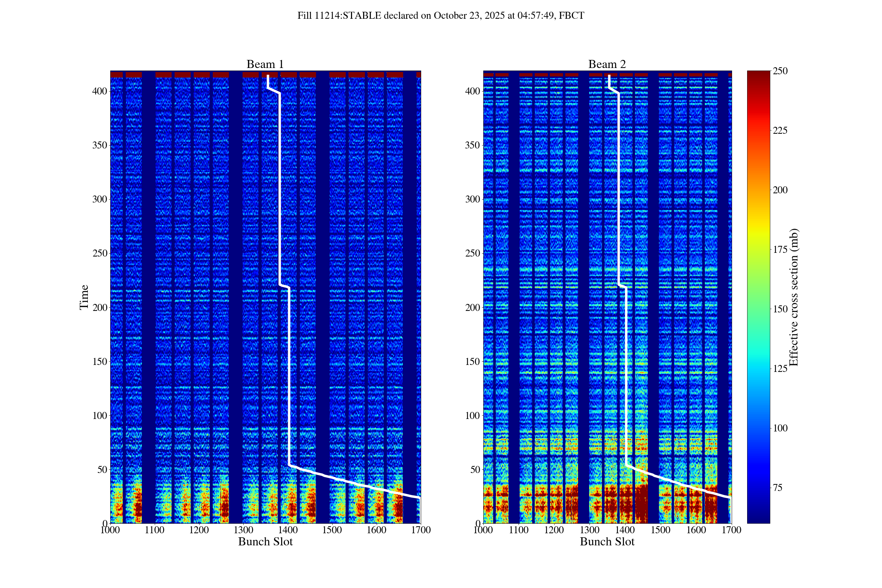This screenshot has height=588, width=882.
Task: Click the 'Effective cross section (mb)' colorbar label
Action: (793, 297)
